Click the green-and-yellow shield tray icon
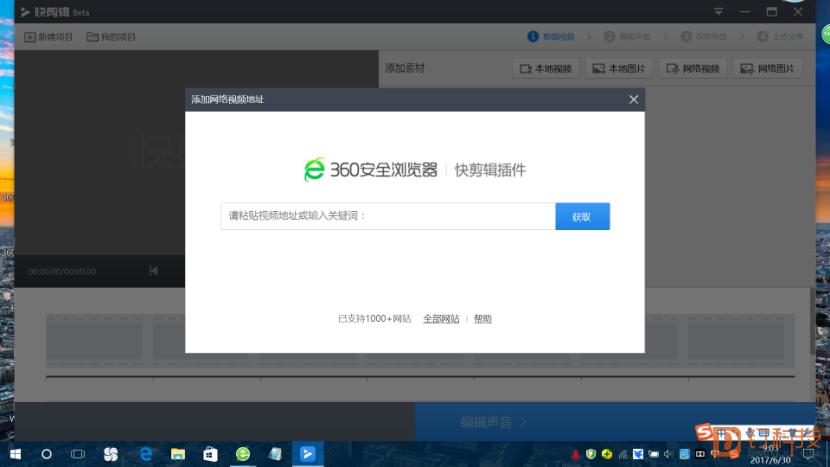This screenshot has width=830, height=467. pyautogui.click(x=591, y=454)
